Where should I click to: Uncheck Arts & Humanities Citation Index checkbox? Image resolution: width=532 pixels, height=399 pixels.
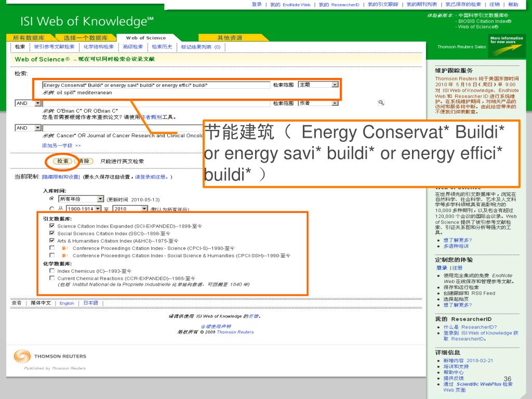point(52,240)
